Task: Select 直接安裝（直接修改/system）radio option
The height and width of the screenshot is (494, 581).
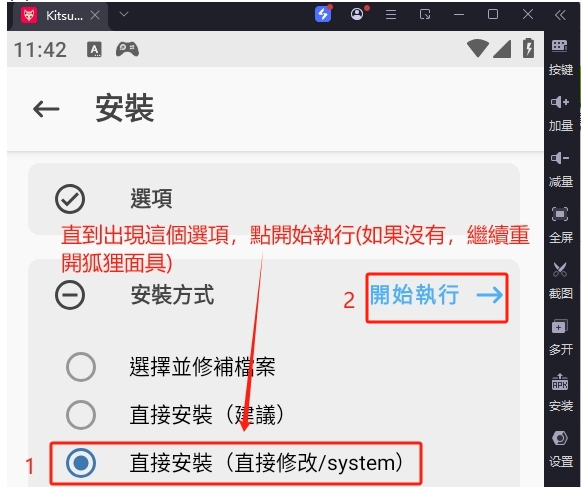Action: pos(81,463)
